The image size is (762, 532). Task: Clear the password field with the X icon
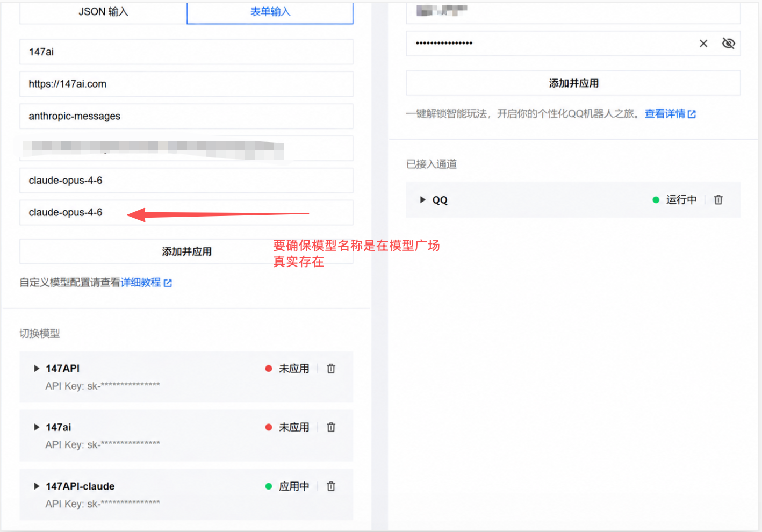tap(703, 44)
